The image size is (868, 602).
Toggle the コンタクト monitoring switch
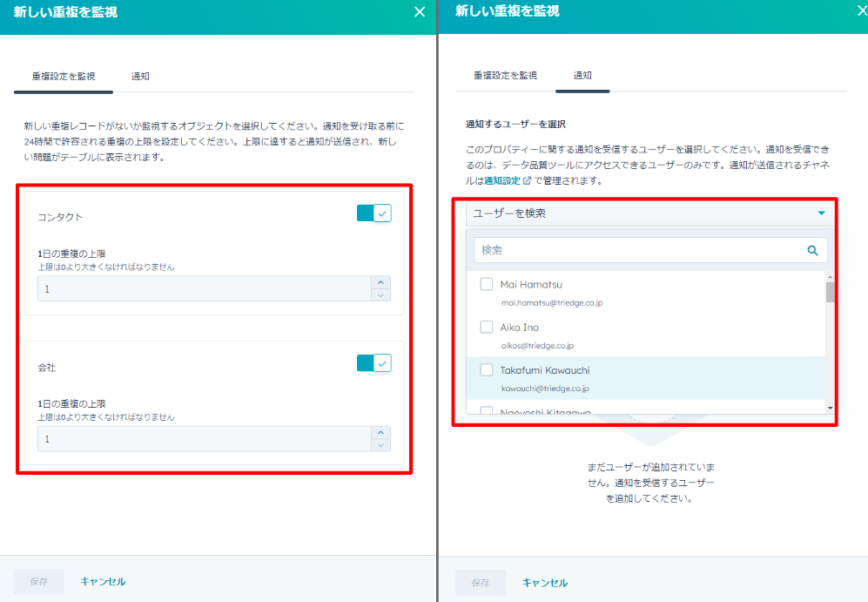pyautogui.click(x=374, y=213)
